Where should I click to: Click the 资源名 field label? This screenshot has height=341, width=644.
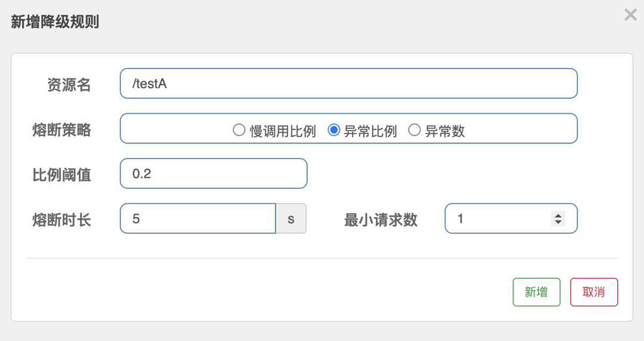point(69,85)
